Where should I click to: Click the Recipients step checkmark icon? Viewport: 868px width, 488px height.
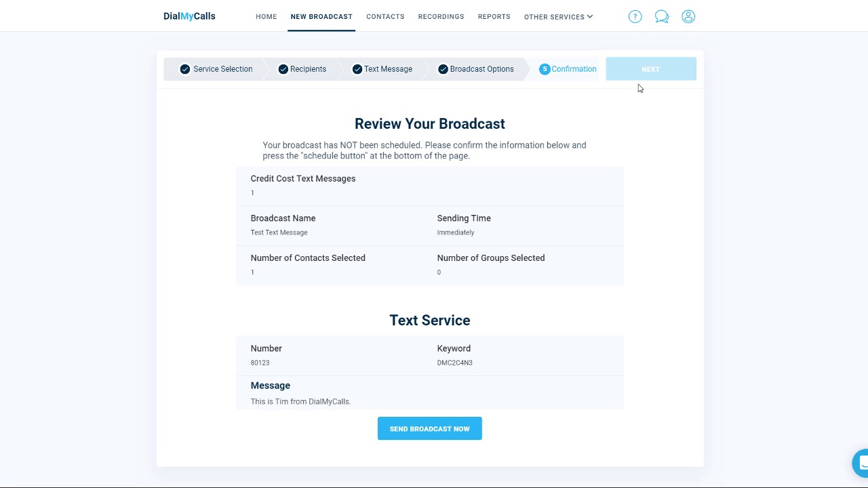coord(283,69)
